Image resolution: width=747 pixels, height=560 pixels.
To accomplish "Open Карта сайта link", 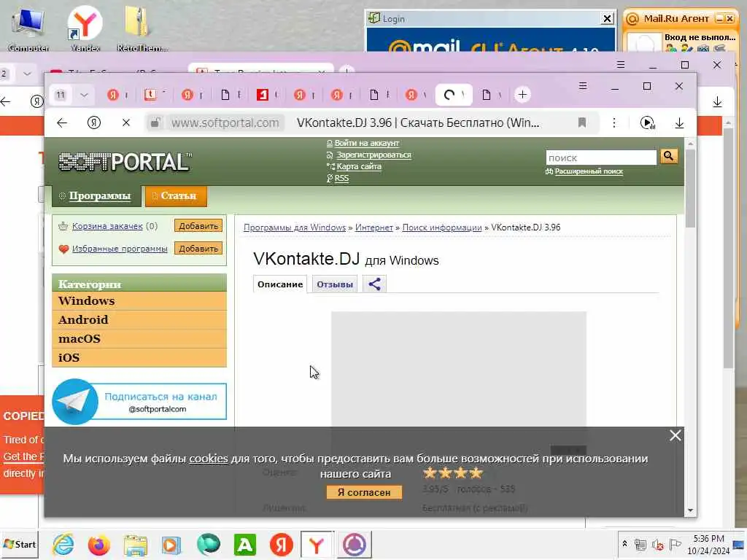I will pyautogui.click(x=359, y=167).
